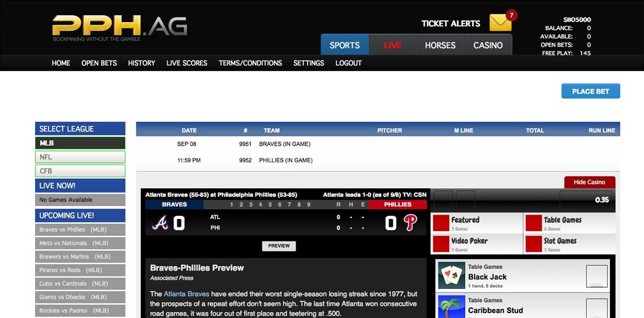Open the OPEN BETS page
This screenshot has width=644, height=318.
(99, 63)
